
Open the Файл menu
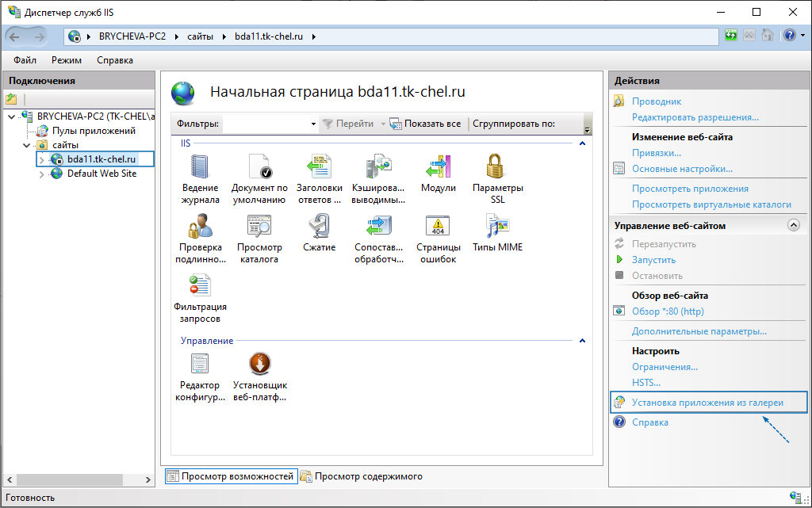coord(25,60)
